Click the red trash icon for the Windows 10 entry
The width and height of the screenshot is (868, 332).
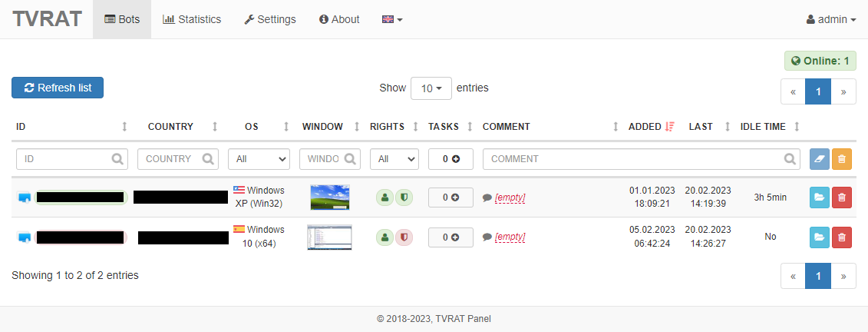coord(842,237)
